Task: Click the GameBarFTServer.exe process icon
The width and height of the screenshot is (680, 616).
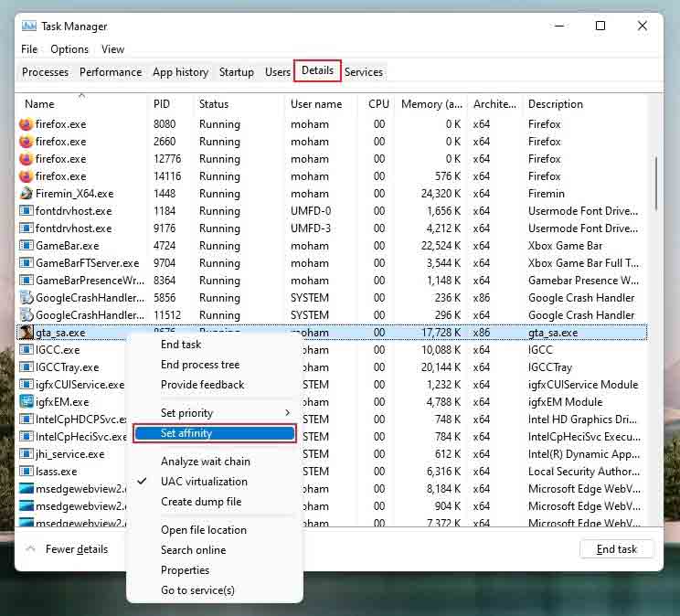Action: [26, 263]
